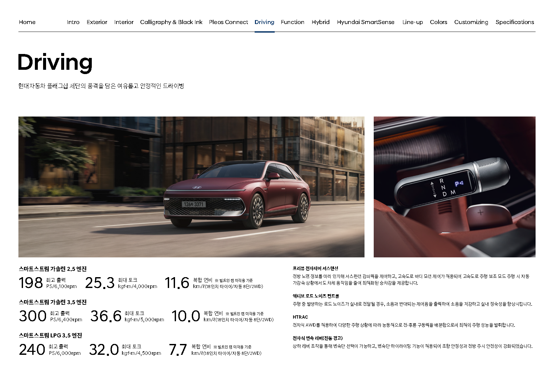The image size is (554, 392).
Task: Open the Colors tab
Action: (x=439, y=22)
